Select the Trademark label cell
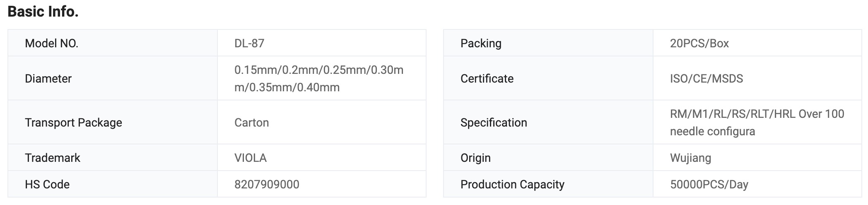This screenshot has height=205, width=868. click(x=53, y=158)
